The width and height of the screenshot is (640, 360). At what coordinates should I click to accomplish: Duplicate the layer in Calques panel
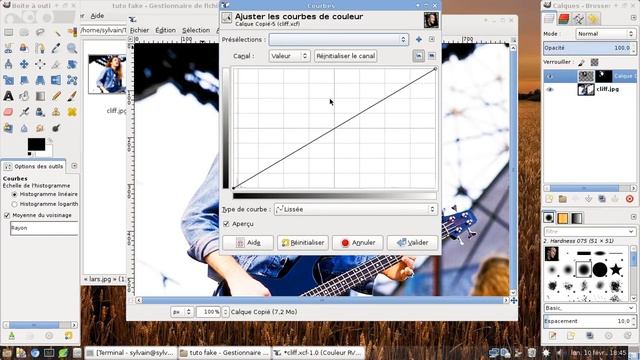(x=602, y=199)
